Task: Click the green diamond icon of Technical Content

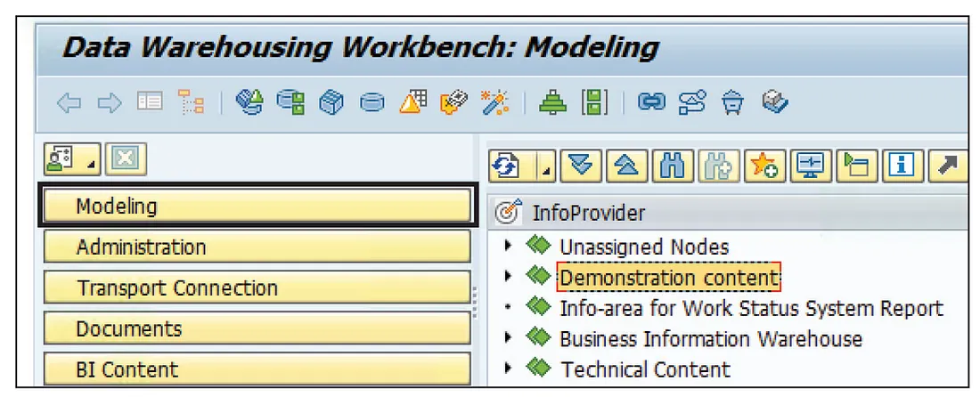Action: click(x=537, y=368)
